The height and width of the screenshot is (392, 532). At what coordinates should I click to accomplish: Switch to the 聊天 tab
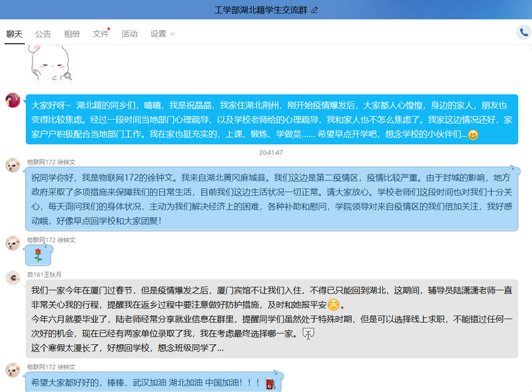(x=15, y=34)
